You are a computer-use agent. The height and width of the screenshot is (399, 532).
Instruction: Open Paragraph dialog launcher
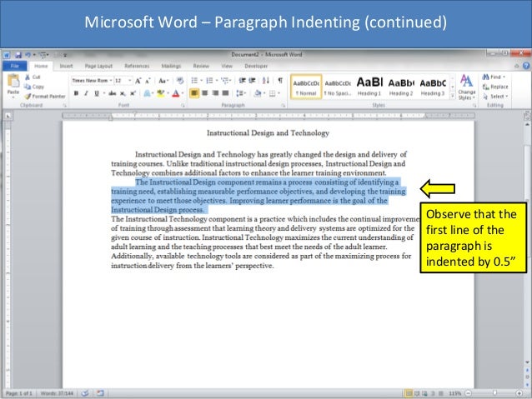click(283, 106)
